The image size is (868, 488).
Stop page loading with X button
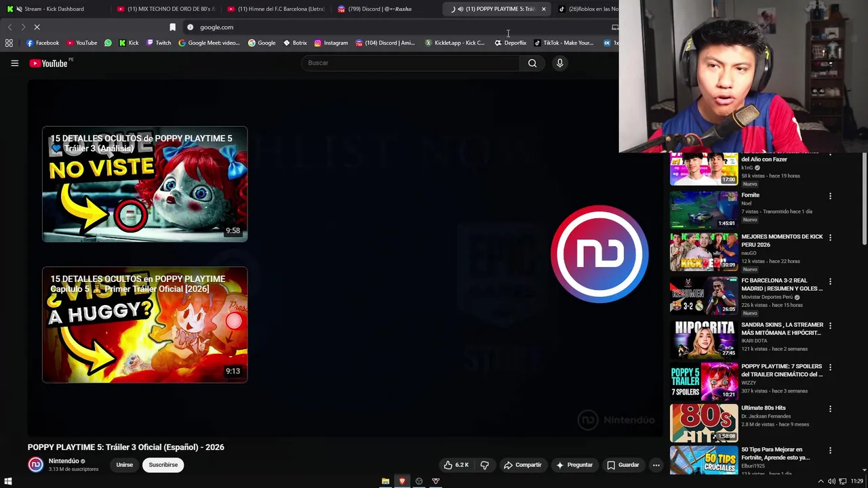37,27
